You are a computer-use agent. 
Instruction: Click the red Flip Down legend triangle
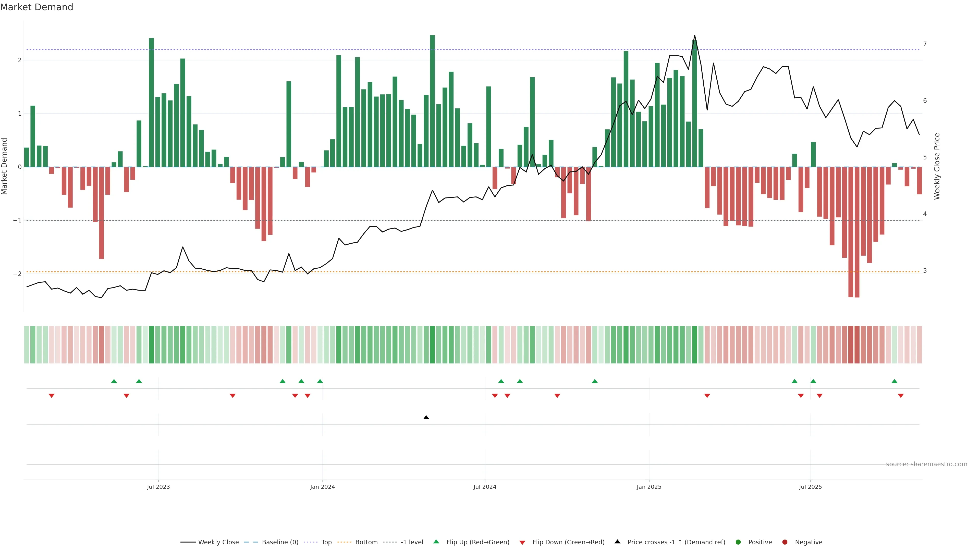click(x=522, y=542)
